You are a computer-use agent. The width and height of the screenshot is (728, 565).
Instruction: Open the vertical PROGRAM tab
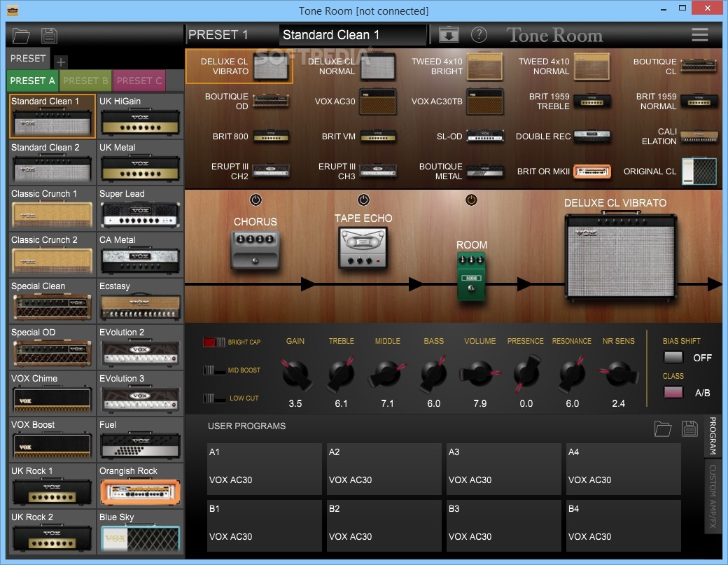(x=713, y=435)
